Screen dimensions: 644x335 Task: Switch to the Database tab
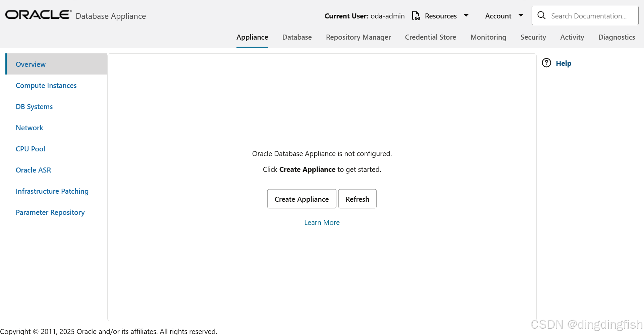coord(297,37)
